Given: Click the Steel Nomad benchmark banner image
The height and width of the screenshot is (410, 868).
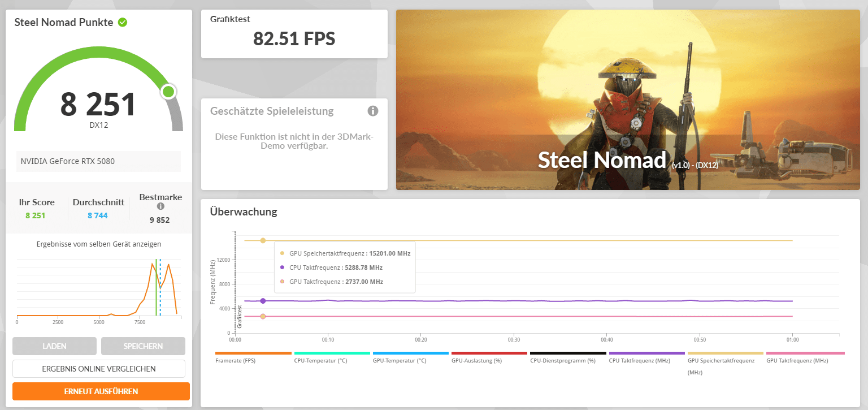Looking at the screenshot, I should (628, 99).
